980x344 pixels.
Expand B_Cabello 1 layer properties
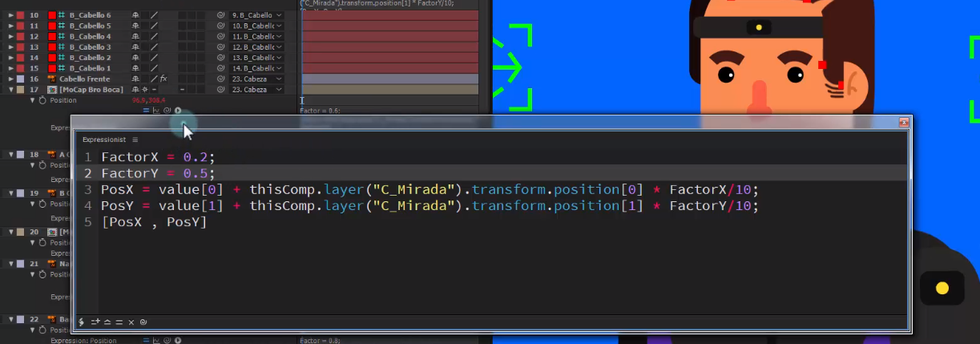(x=10, y=68)
